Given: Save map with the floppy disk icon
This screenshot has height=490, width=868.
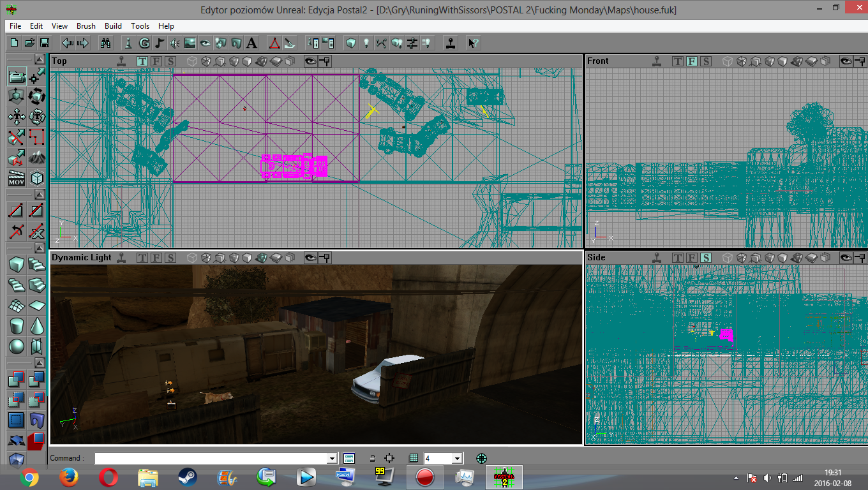Looking at the screenshot, I should 45,43.
